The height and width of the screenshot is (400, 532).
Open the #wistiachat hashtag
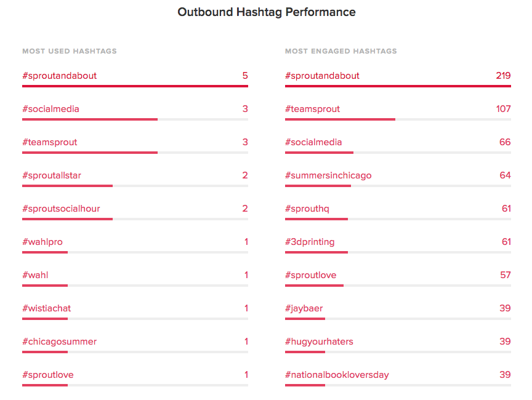tap(46, 308)
